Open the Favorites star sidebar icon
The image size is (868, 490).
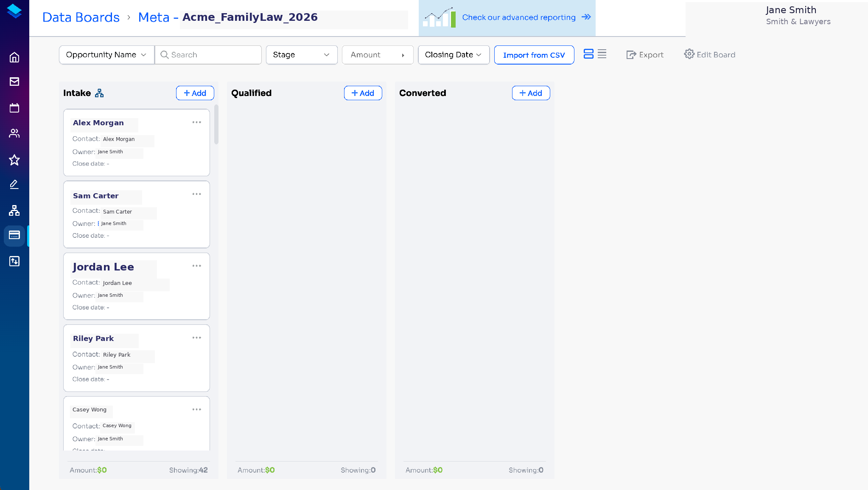coord(14,160)
